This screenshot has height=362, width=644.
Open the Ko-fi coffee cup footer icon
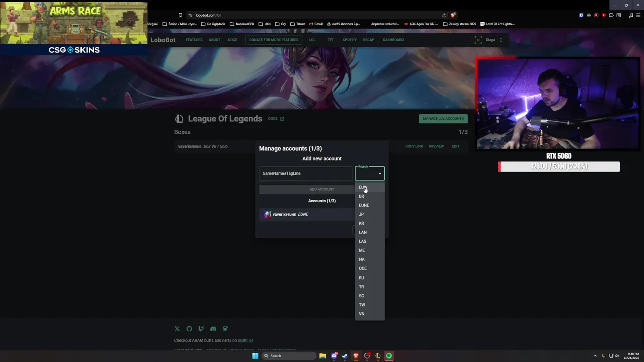(225, 329)
